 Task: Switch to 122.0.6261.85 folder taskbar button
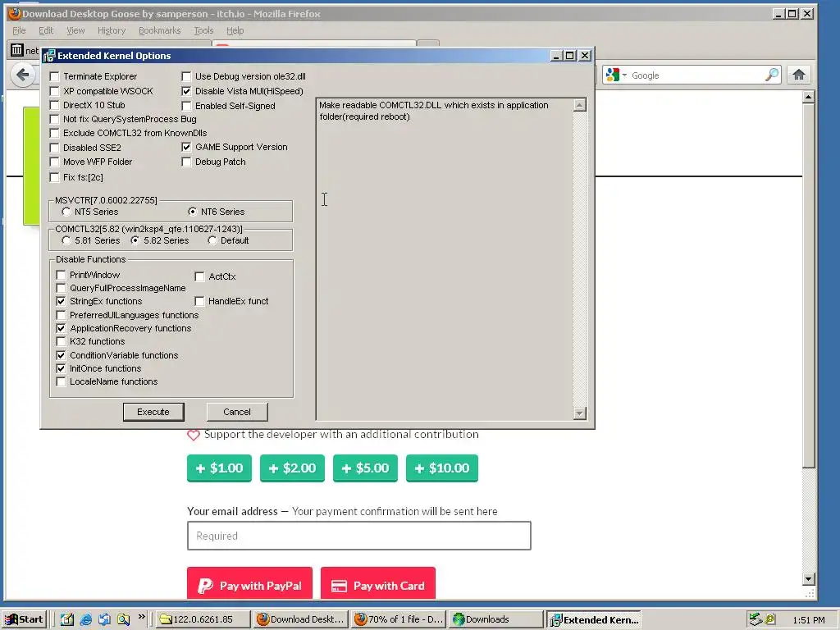point(203,619)
